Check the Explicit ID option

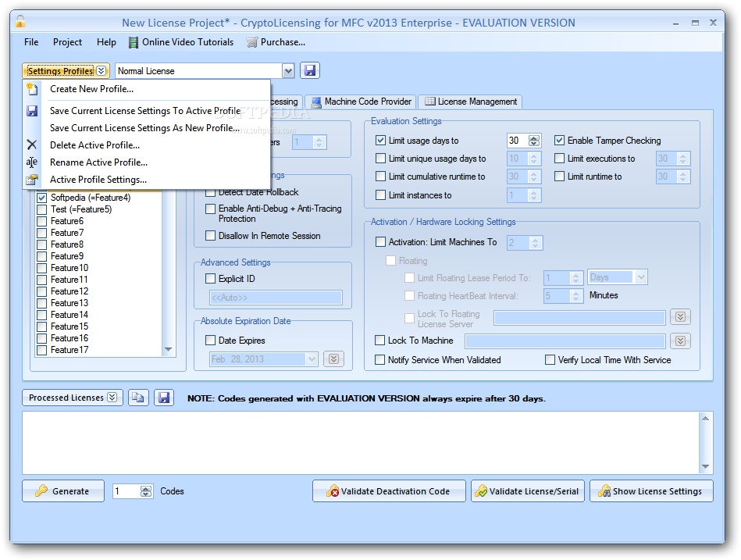pyautogui.click(x=210, y=279)
